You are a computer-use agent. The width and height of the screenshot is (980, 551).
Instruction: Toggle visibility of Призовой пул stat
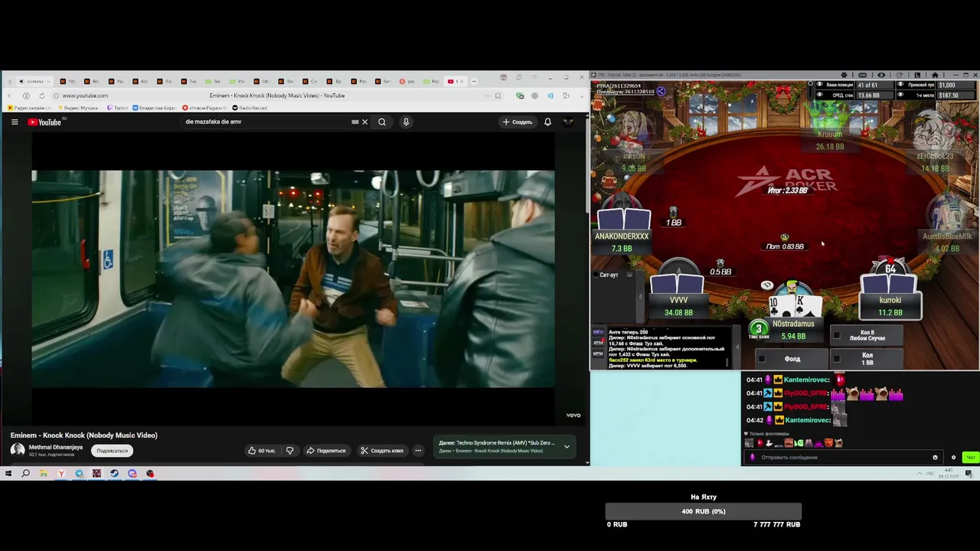point(900,85)
